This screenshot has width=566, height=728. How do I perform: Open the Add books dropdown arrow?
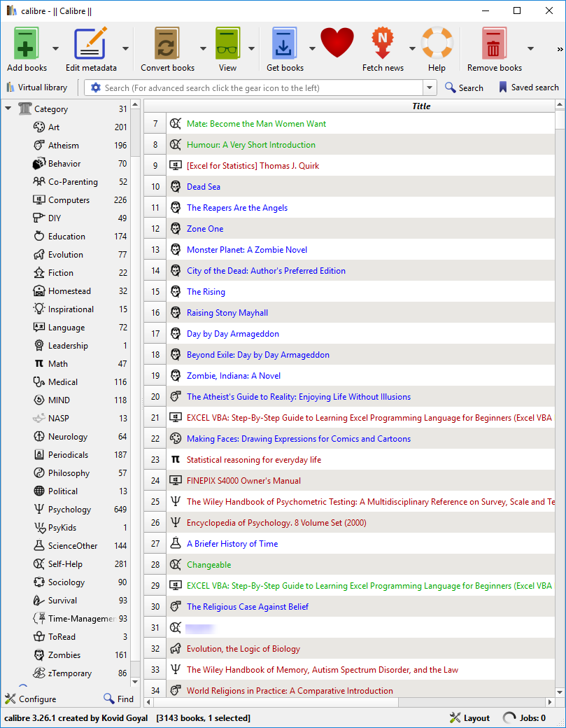[55, 48]
